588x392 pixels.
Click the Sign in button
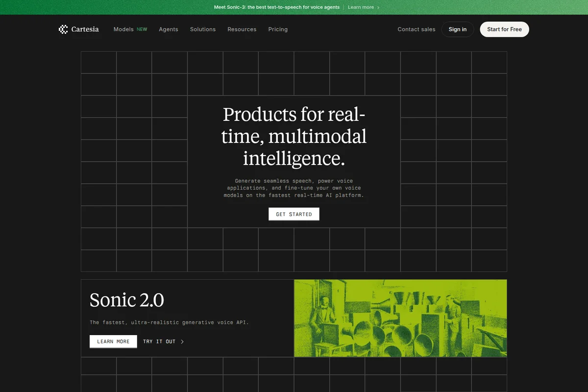click(x=457, y=29)
